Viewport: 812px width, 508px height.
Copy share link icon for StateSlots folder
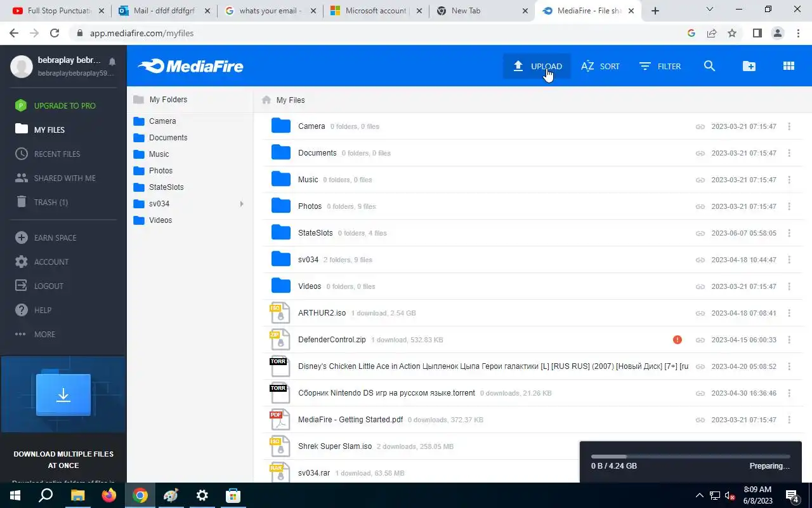point(700,233)
